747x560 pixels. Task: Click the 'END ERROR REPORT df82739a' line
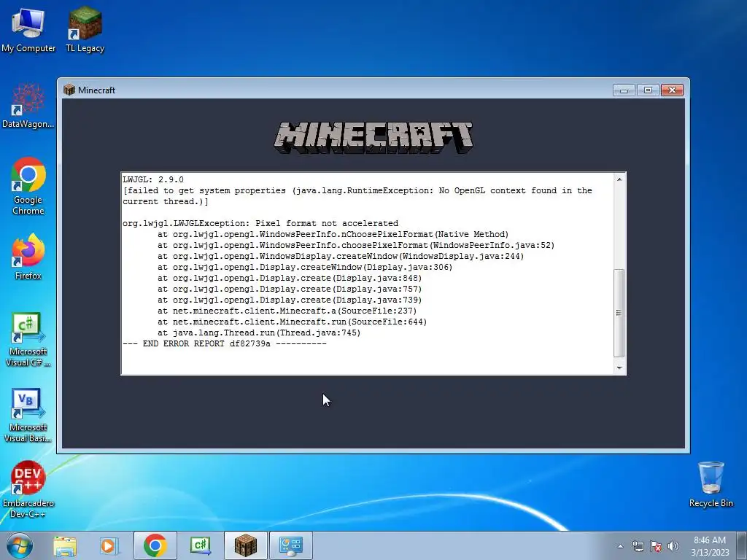(x=225, y=344)
